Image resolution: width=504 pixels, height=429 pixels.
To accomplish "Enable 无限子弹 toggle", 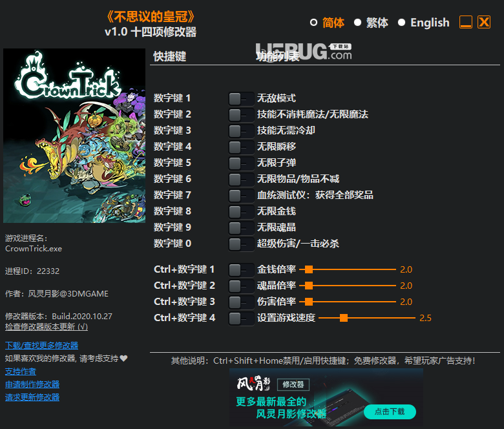I will click(x=241, y=163).
